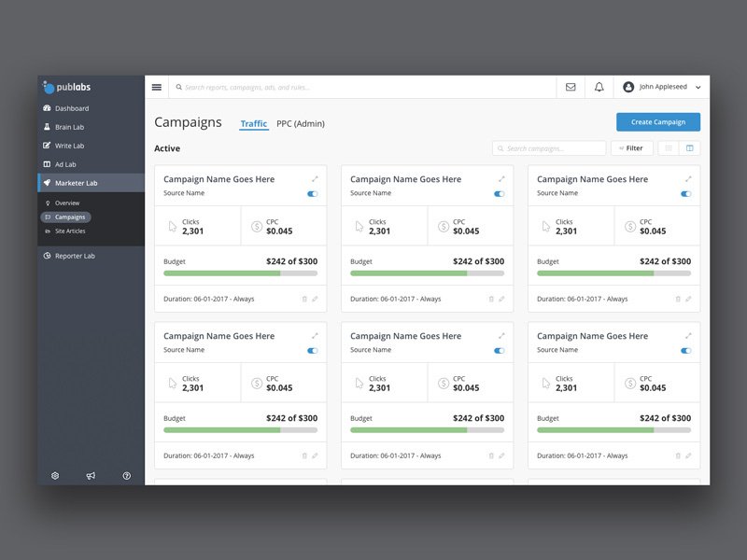
Task: Expand the second-row right campaign card
Action: [x=688, y=336]
